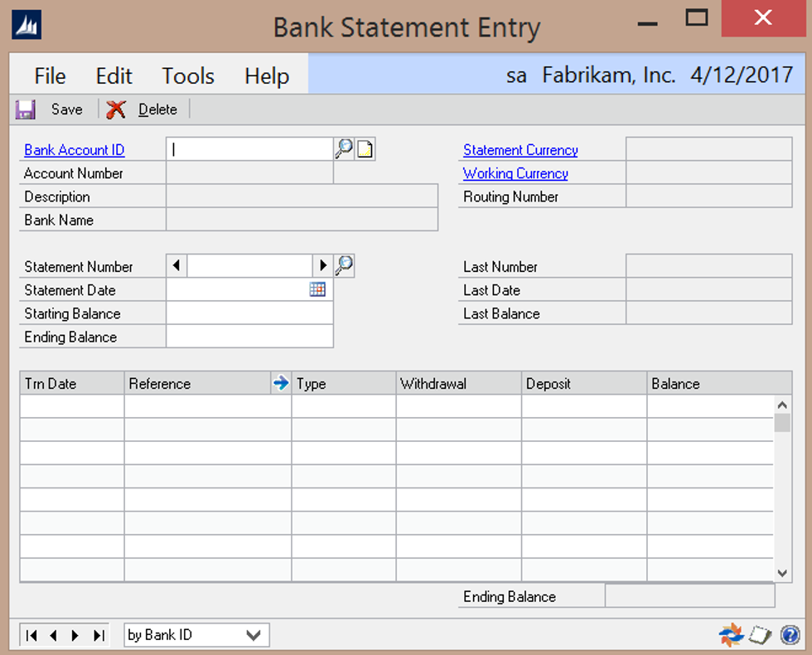The width and height of the screenshot is (812, 655).
Task: Click the Save disk icon in toolbar
Action: pos(26,109)
